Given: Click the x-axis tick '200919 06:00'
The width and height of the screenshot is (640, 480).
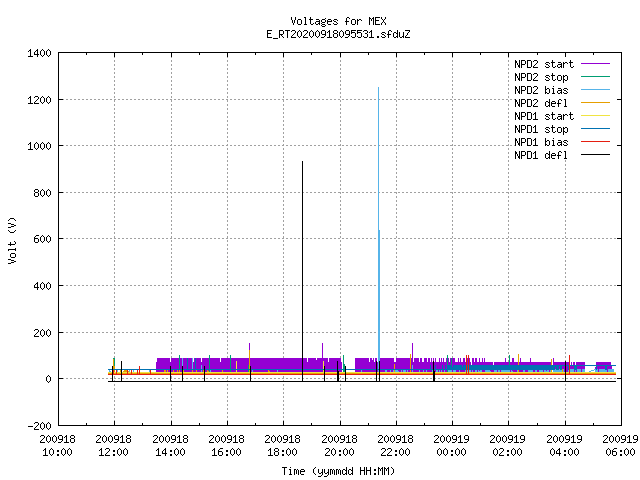Looking at the screenshot, I should point(620,446).
